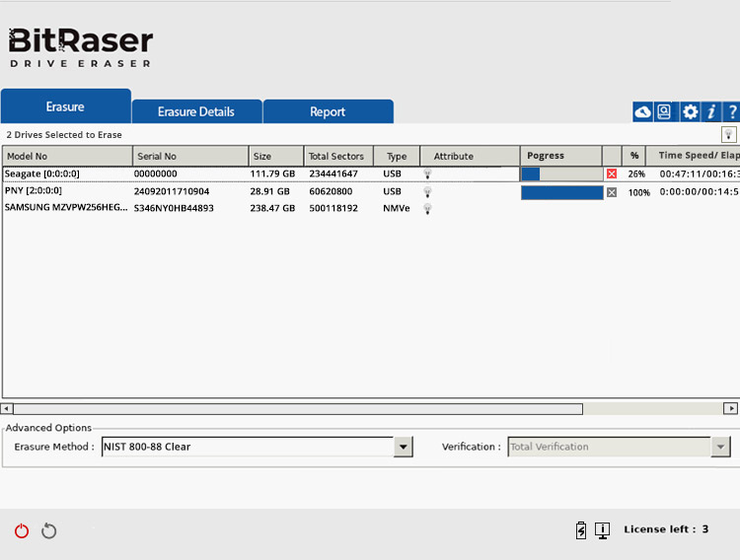Click the License left : 3 text
Screen dimensions: 740x560
(x=666, y=529)
